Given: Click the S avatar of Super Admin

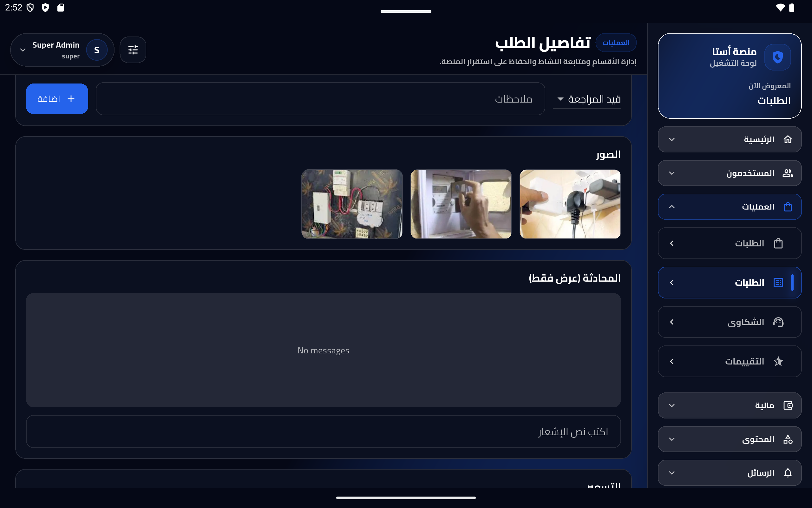Looking at the screenshot, I should (97, 50).
